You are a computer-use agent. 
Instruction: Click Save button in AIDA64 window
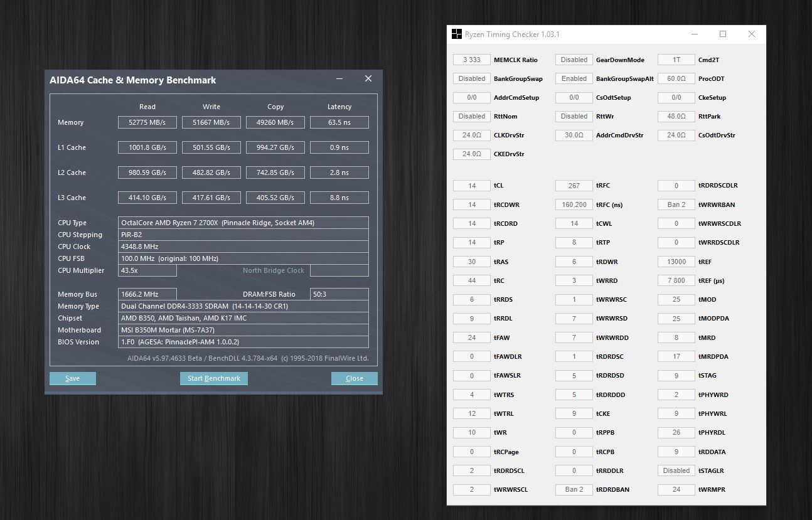[73, 378]
